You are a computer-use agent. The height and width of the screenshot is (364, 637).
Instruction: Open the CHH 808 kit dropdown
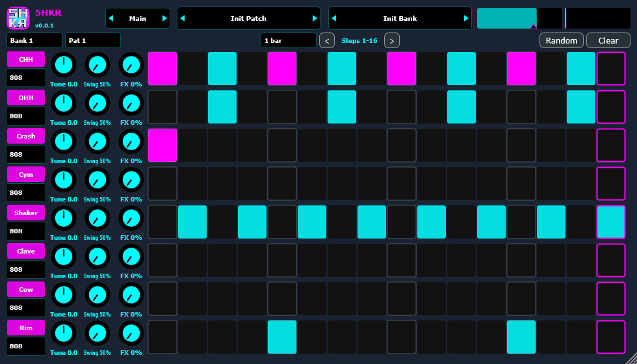click(x=26, y=77)
